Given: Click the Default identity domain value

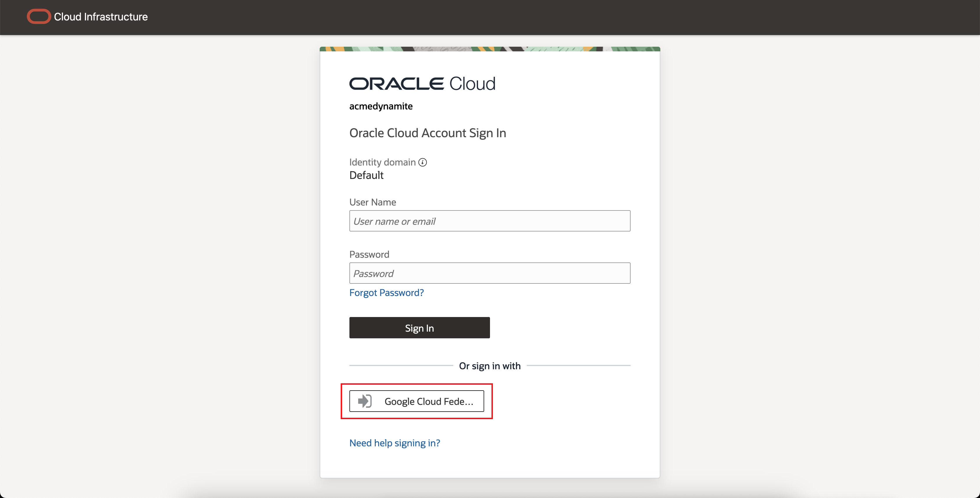Looking at the screenshot, I should pyautogui.click(x=366, y=175).
